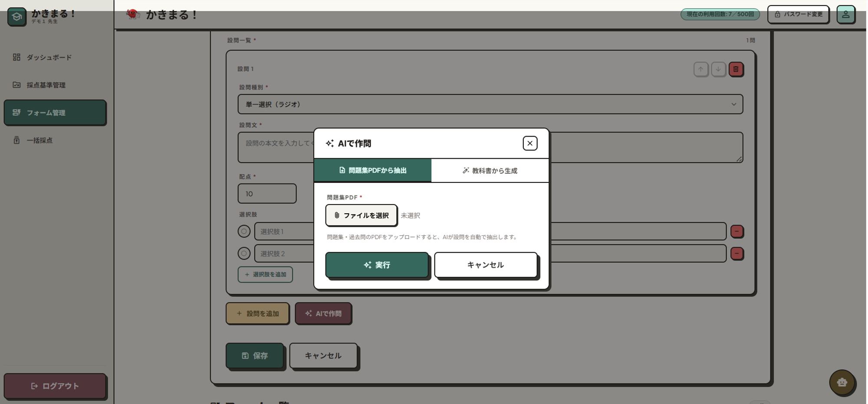Delete question 1 with red trash icon
The width and height of the screenshot is (868, 404).
click(x=736, y=69)
